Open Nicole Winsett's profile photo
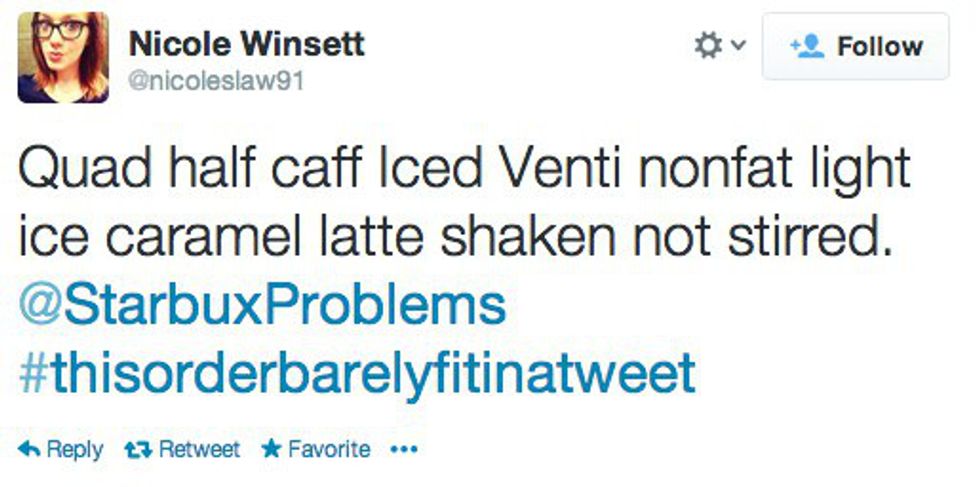The image size is (980, 487). pos(63,58)
